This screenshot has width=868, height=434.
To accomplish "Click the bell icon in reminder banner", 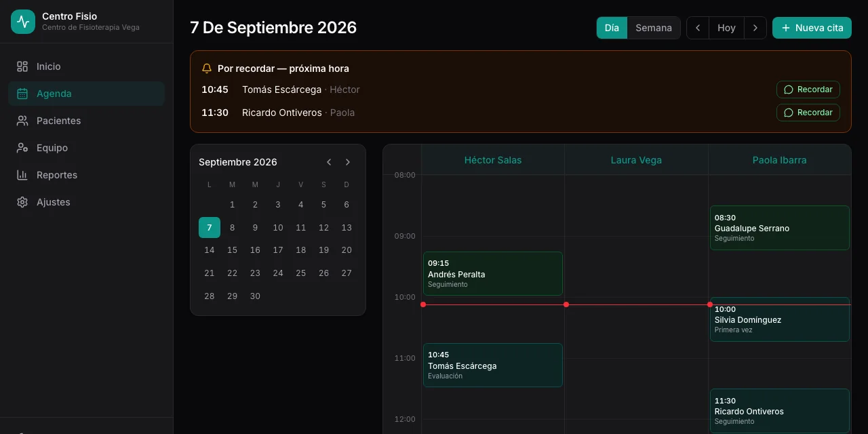I will (207, 68).
